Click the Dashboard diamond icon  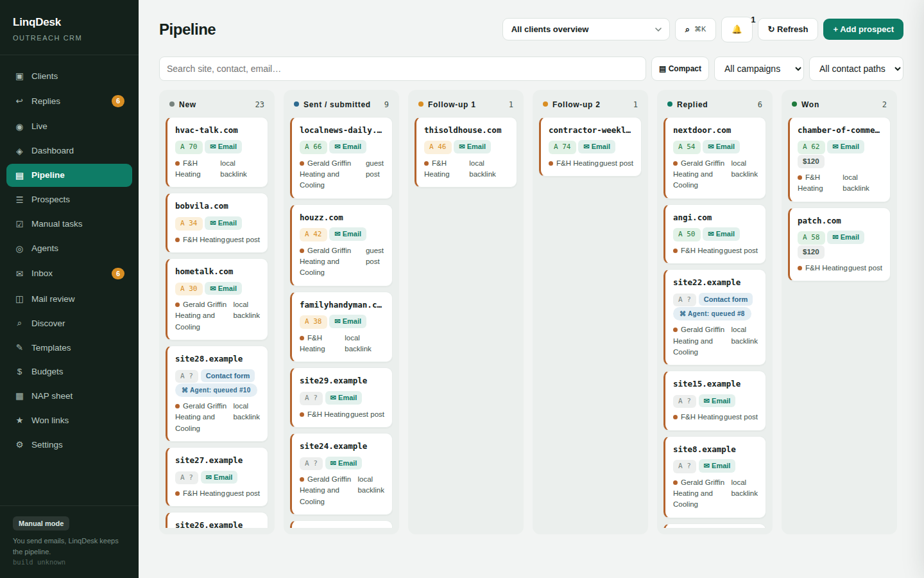click(x=19, y=151)
